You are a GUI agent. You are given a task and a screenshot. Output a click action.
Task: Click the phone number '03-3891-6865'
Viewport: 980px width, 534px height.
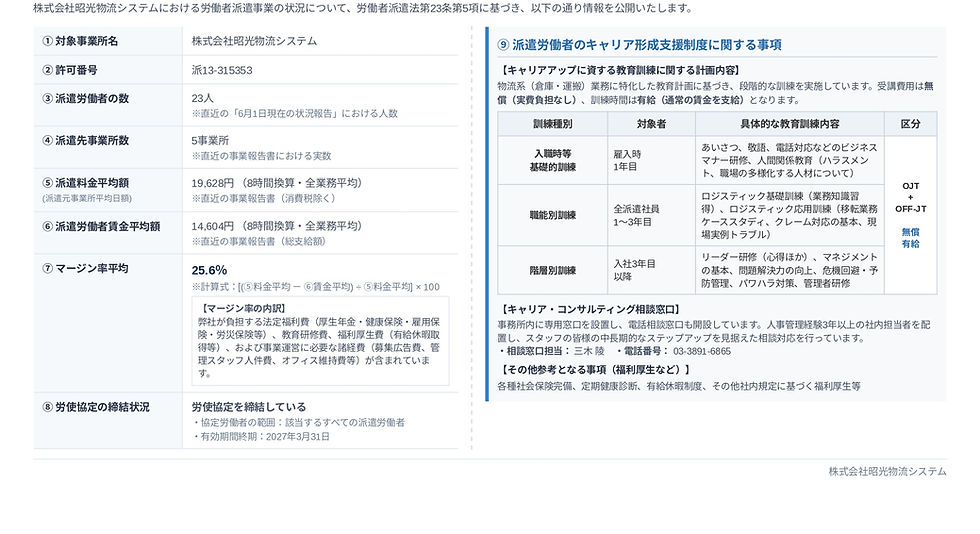coord(702,351)
